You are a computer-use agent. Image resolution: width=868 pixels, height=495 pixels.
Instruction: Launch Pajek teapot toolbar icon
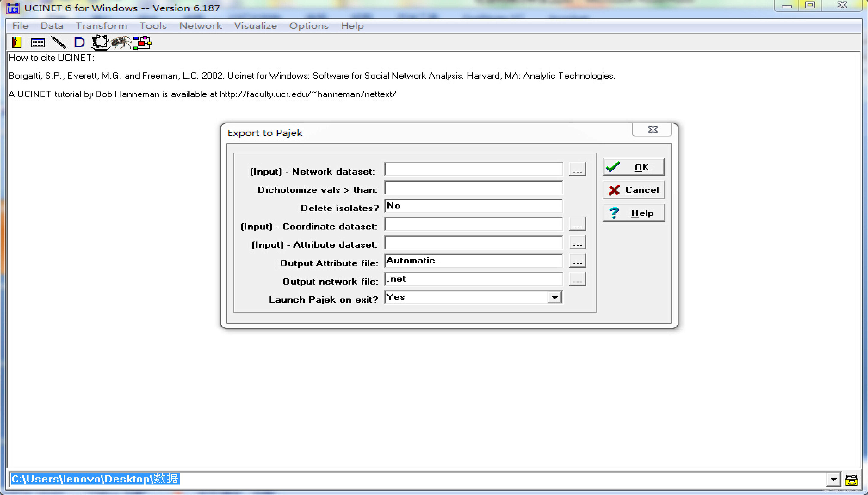[100, 43]
